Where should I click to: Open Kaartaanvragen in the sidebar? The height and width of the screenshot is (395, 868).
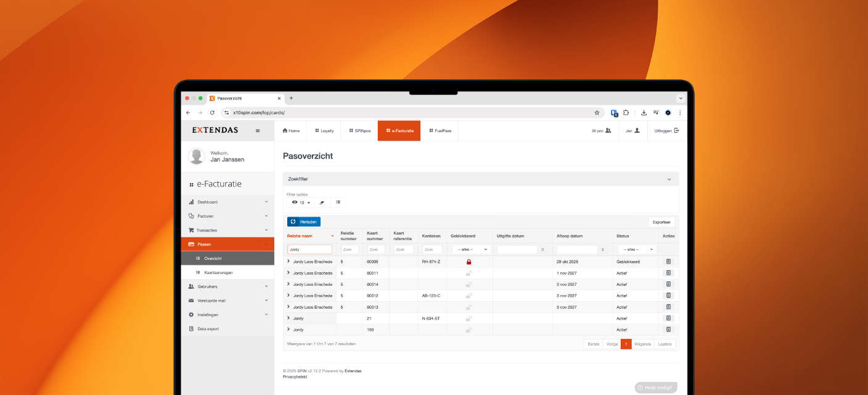pyautogui.click(x=218, y=272)
